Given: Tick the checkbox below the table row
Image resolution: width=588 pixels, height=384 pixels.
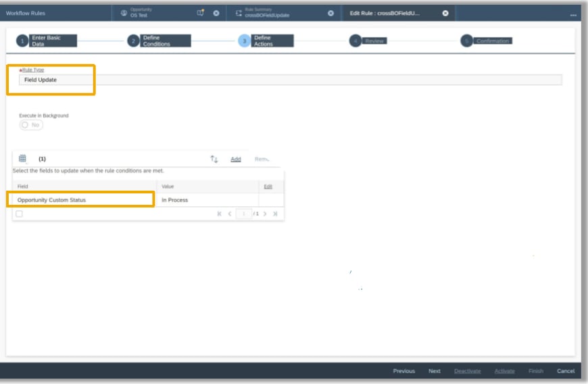Looking at the screenshot, I should tap(19, 214).
